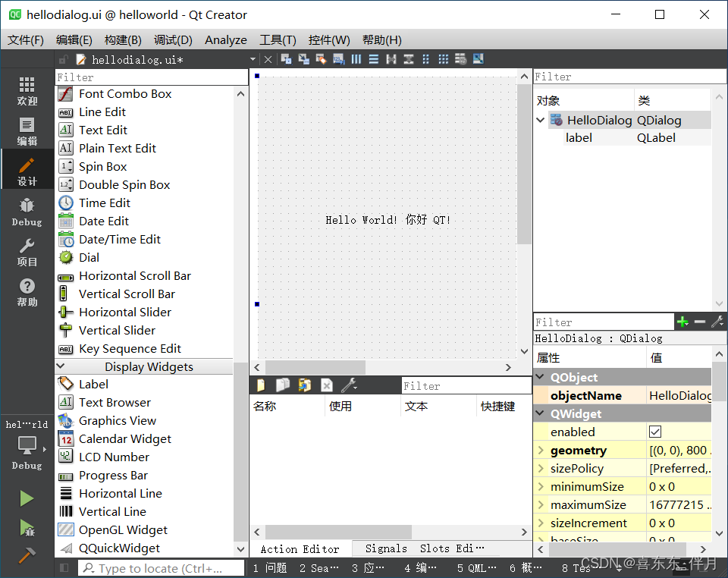The image size is (728, 578).
Task: Build project with the hammer icon
Action: pos(27,554)
